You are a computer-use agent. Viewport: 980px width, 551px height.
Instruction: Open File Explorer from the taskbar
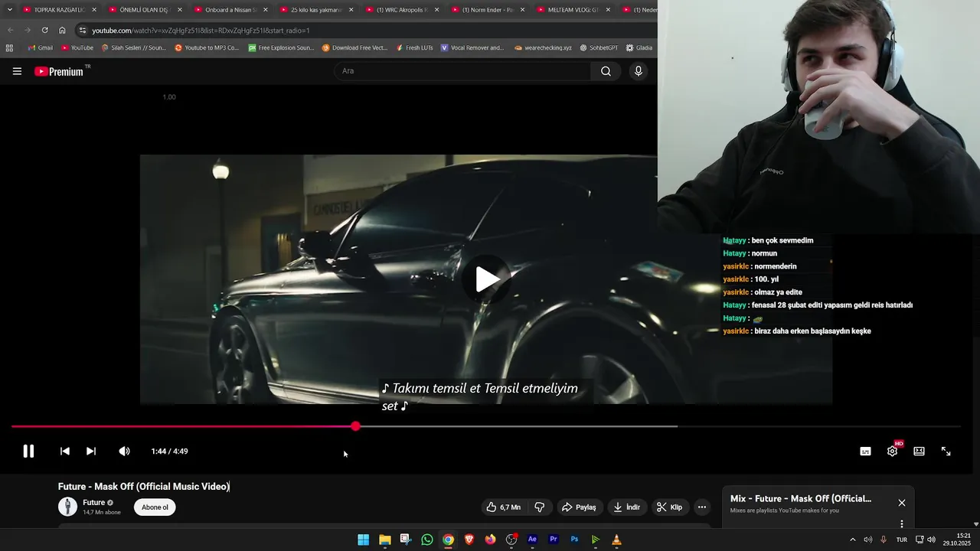point(385,540)
